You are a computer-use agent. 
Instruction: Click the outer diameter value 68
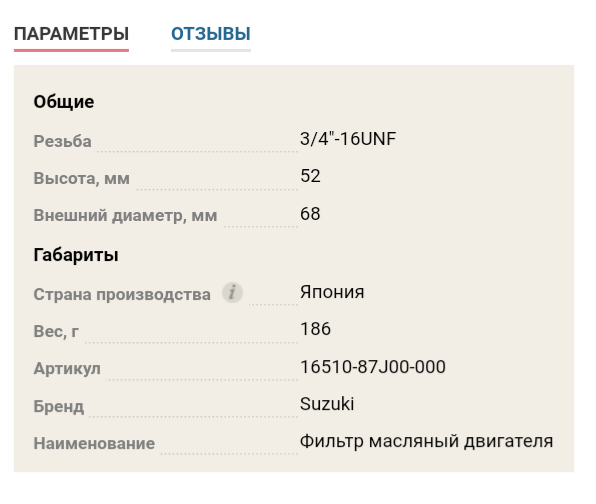[x=310, y=214]
